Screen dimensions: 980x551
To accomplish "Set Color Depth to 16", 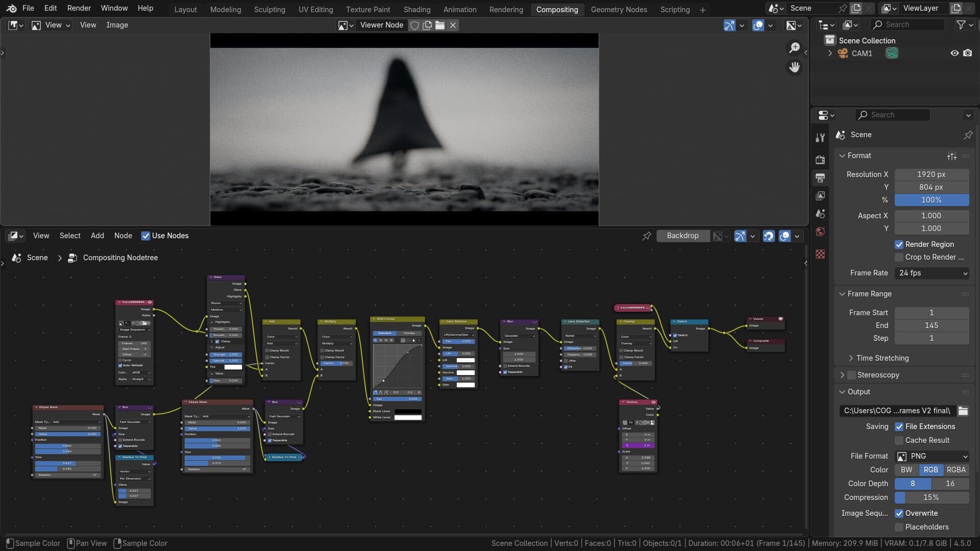I will coord(950,484).
